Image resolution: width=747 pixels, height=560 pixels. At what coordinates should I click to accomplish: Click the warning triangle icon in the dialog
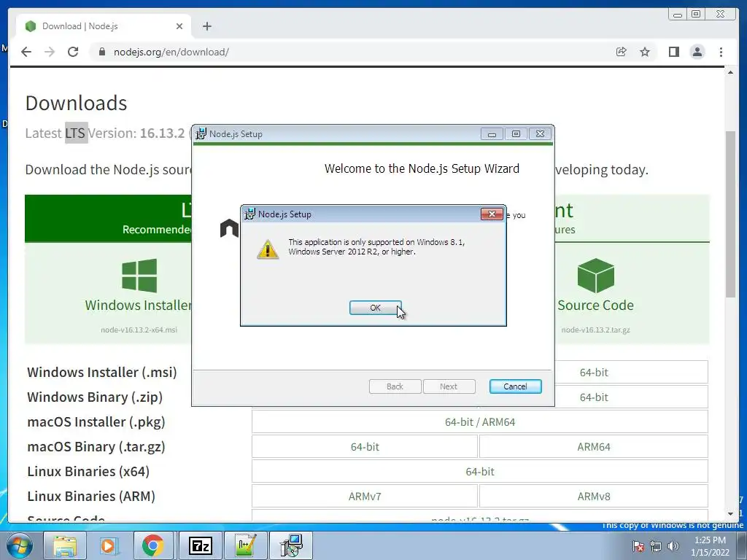tap(267, 249)
